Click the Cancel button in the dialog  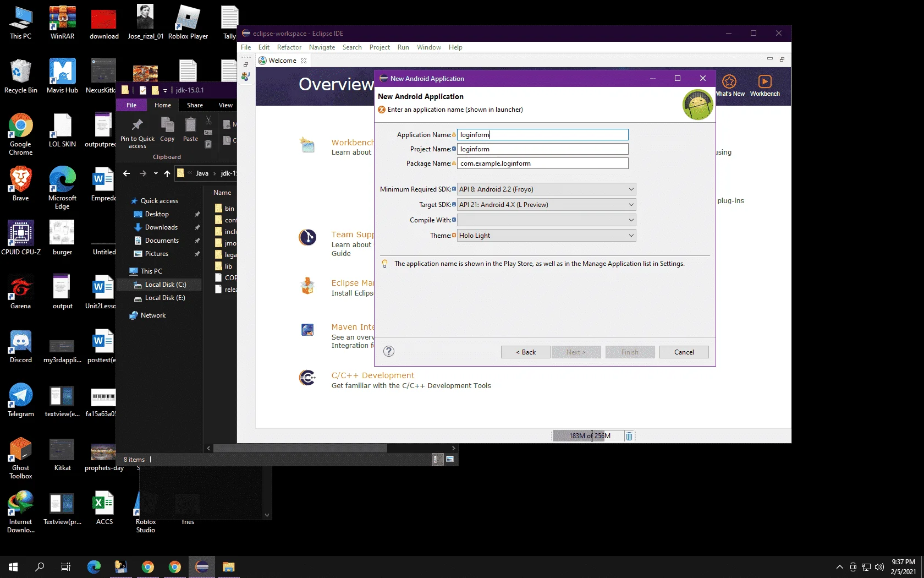[x=684, y=352]
